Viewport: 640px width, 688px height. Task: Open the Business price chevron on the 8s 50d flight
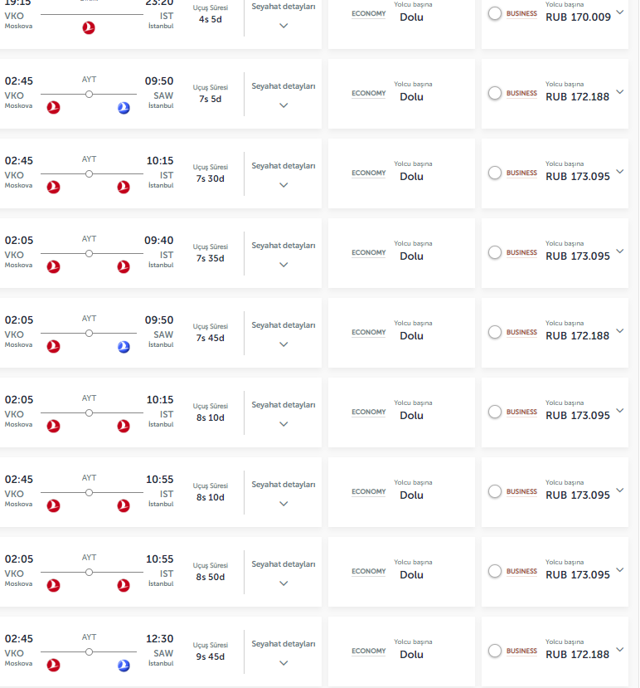[620, 570]
